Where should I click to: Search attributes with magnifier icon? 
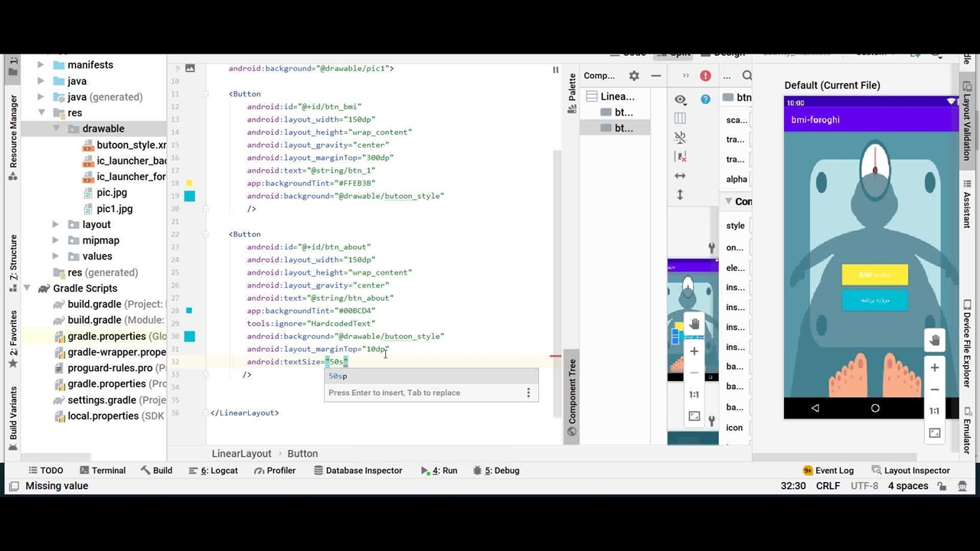click(746, 76)
